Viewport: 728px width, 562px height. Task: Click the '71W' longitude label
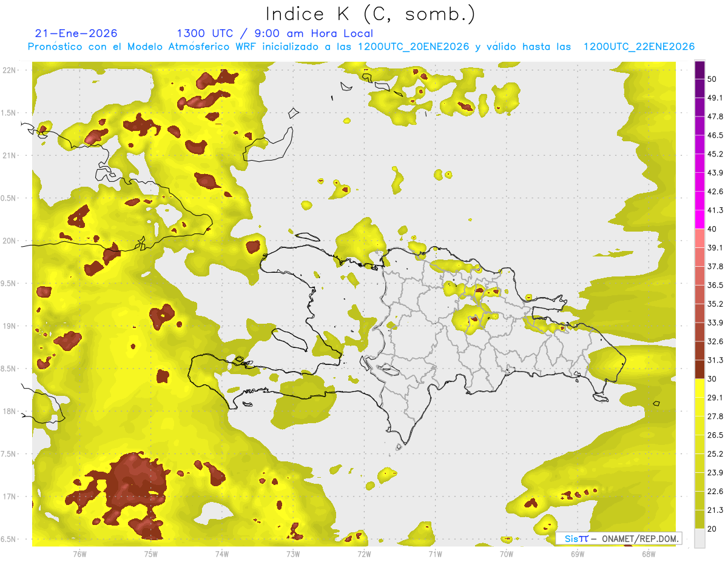point(435,554)
